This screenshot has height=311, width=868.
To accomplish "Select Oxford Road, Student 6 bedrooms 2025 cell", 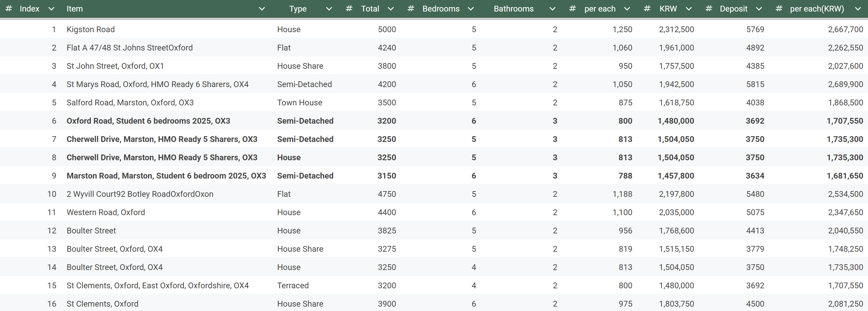I will (x=149, y=121).
